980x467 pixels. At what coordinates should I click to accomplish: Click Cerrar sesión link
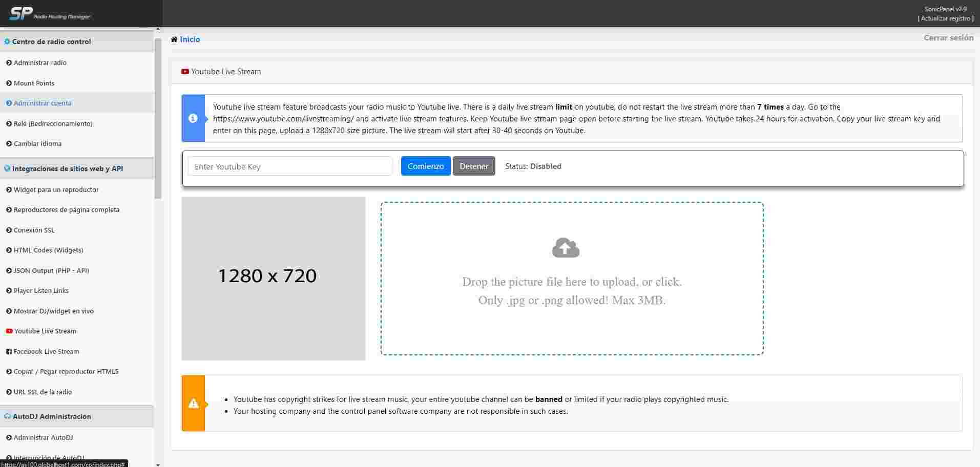click(x=948, y=38)
